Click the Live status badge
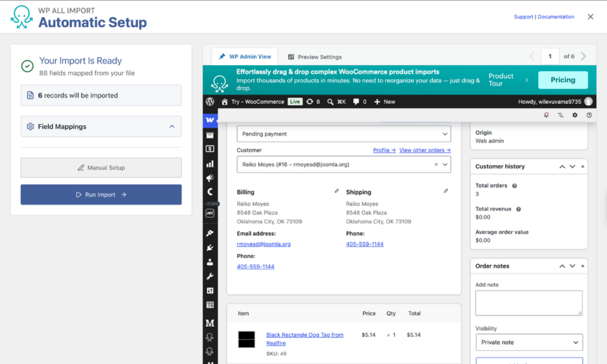 point(295,101)
